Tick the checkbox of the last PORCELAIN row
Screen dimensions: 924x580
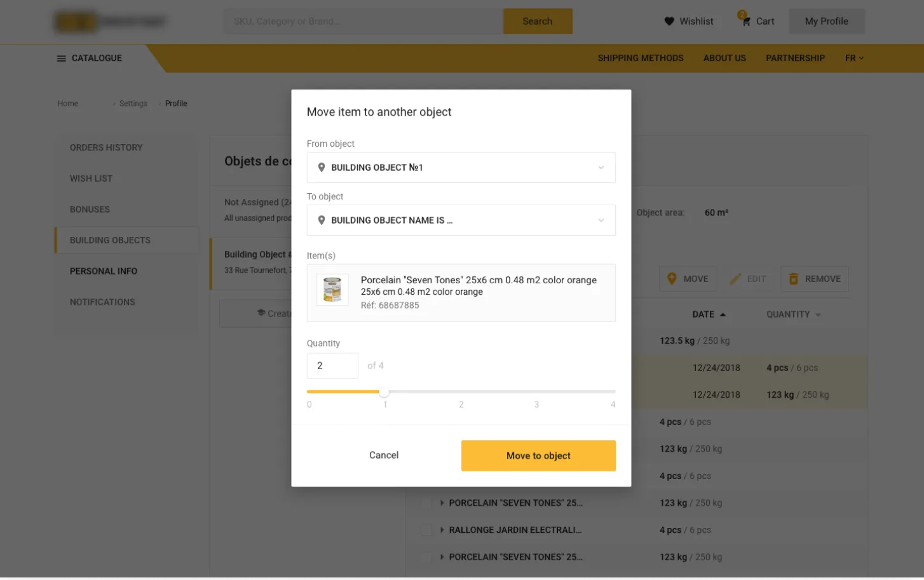(x=426, y=557)
